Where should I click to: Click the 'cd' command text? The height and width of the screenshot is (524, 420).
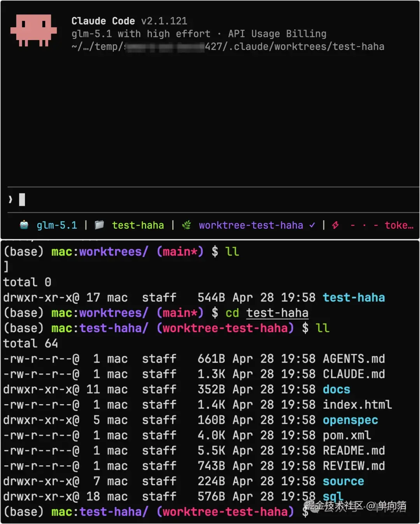tap(232, 313)
